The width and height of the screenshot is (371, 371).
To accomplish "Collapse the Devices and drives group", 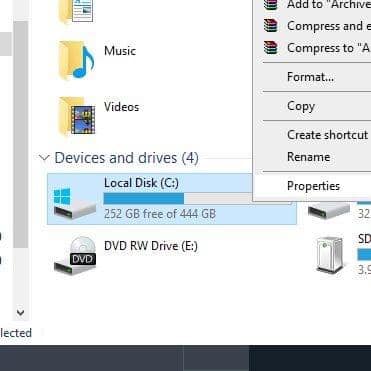I will point(44,158).
